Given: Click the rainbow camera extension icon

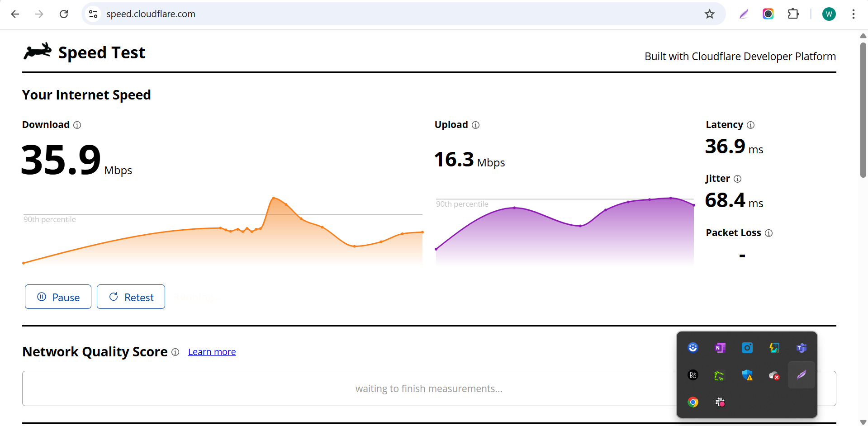Looking at the screenshot, I should tap(768, 14).
